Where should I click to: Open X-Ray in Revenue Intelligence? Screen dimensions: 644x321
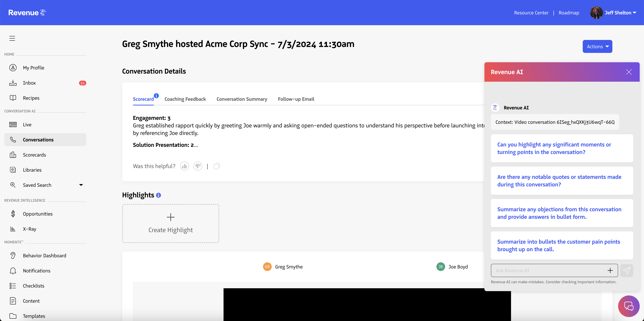[x=29, y=229]
